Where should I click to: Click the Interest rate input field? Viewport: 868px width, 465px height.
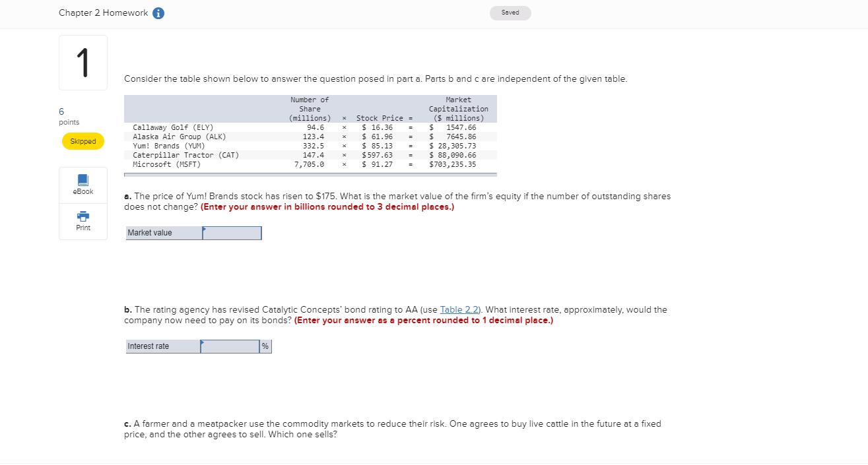(x=230, y=346)
